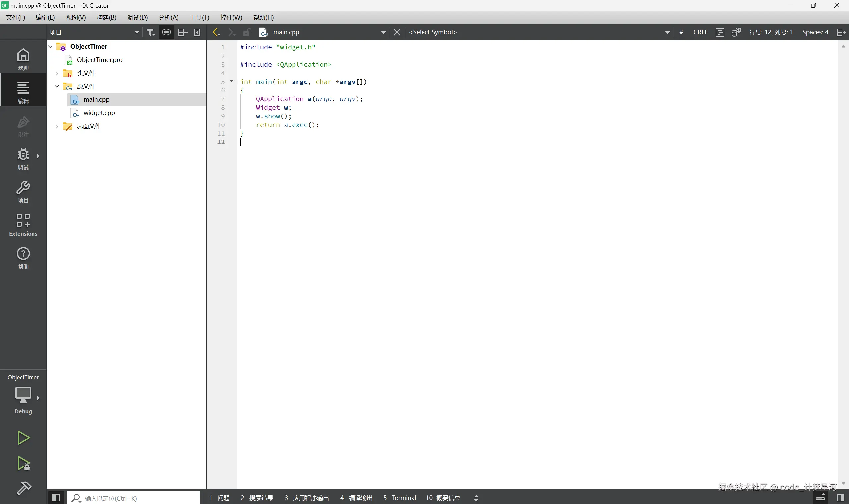Click the hammer Build icon

pos(23,488)
